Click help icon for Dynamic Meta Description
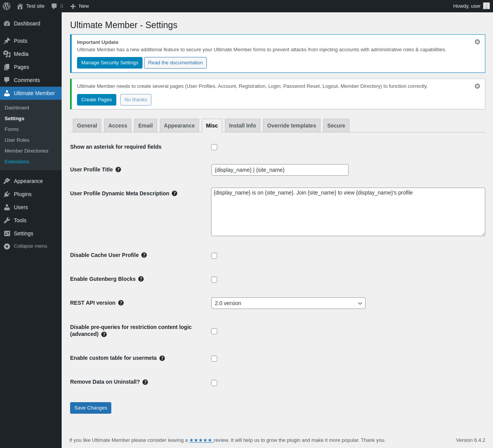 click(174, 193)
